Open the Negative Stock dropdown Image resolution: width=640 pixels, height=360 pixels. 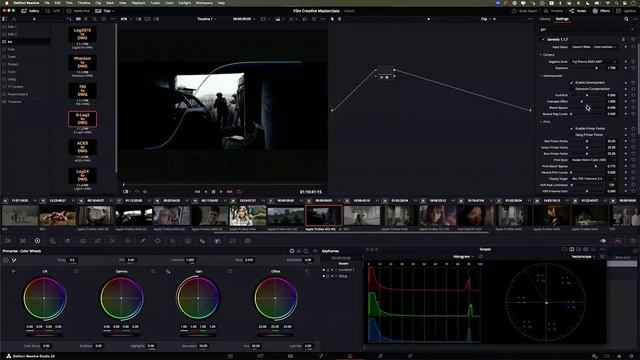[594, 62]
